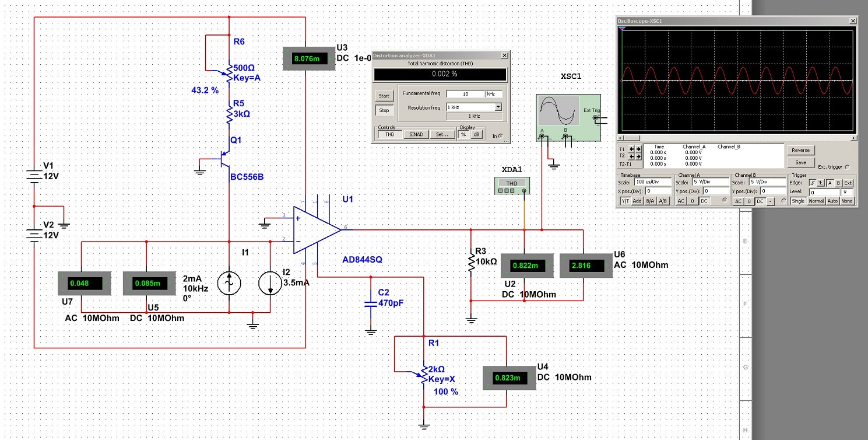Screen dimensions: 868x440
Task: Move cursor T2 left with its arrow
Action: tap(631, 156)
